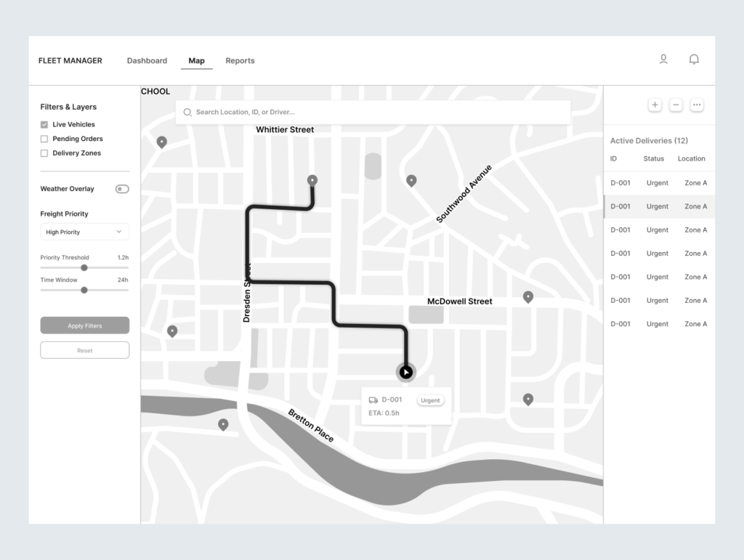Zoom in with the plus button
The width and height of the screenshot is (744, 560).
[655, 105]
